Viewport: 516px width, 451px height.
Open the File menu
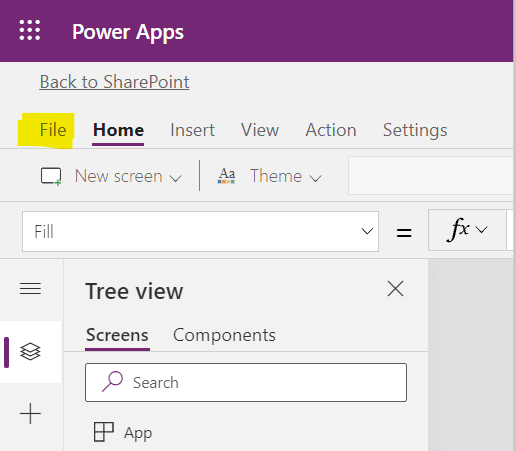tap(53, 130)
